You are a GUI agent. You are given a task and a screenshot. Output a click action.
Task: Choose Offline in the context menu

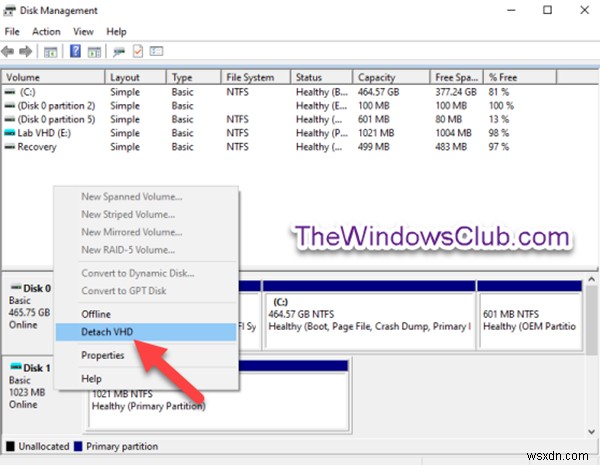146,314
